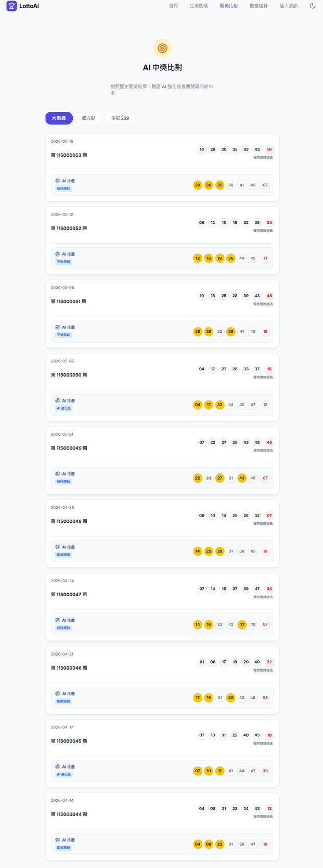Go to the 數據趨勢 page

[x=259, y=6]
